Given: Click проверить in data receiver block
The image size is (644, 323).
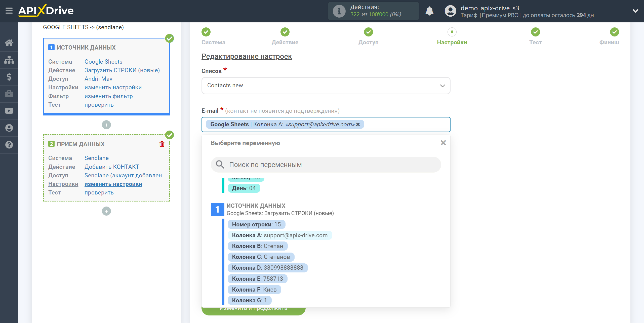Looking at the screenshot, I should click(x=99, y=192).
